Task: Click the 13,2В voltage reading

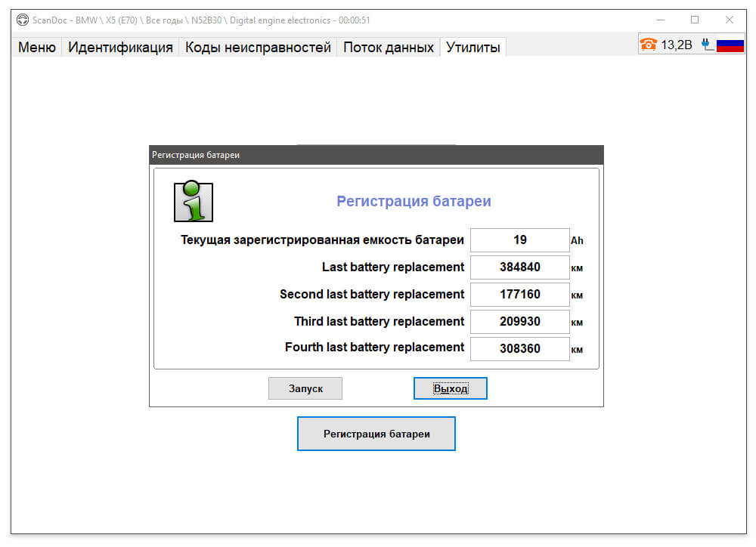Action: coord(677,45)
